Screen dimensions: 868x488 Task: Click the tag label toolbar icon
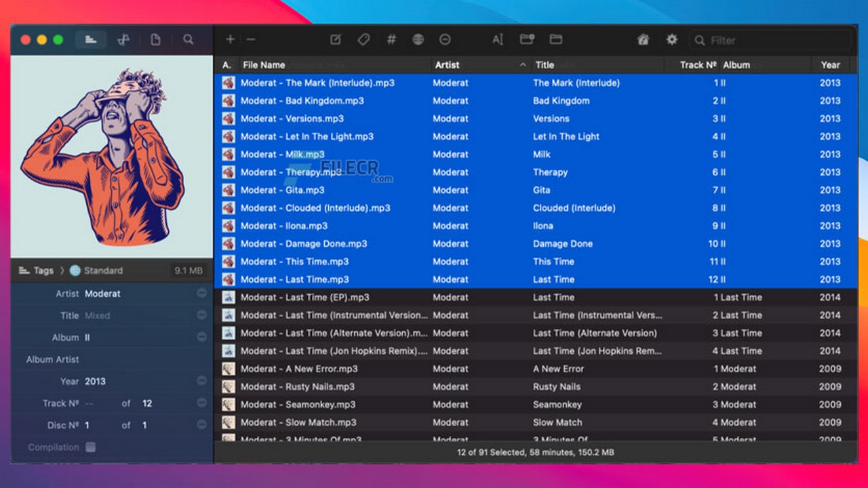[363, 40]
